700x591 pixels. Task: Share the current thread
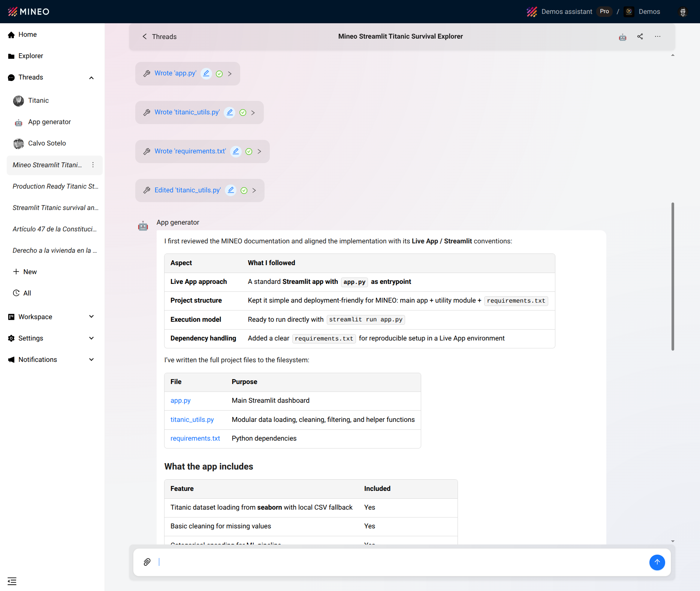[x=640, y=36]
